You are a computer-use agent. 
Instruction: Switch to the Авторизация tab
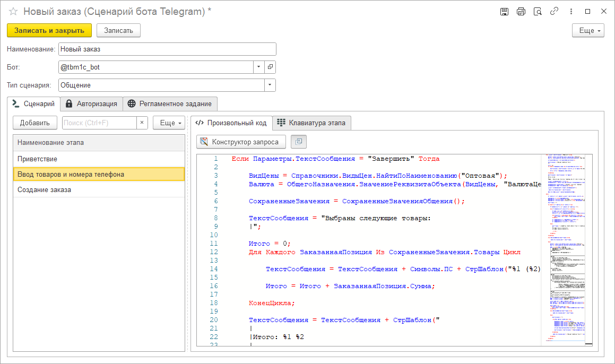click(x=91, y=103)
